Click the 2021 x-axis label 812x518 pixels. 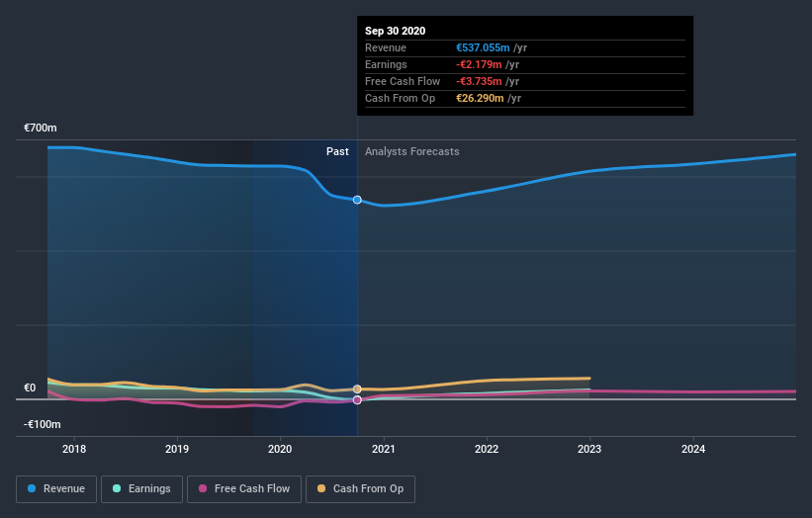point(384,449)
